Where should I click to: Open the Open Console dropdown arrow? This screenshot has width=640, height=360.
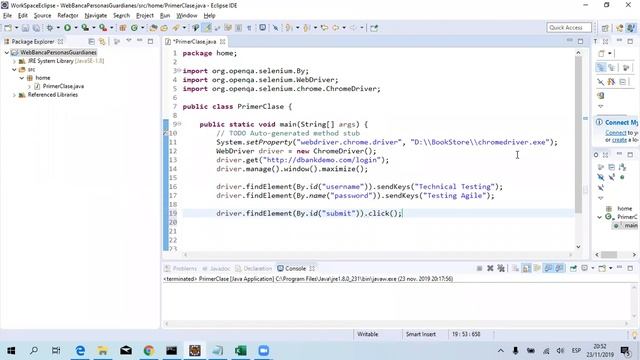point(610,268)
